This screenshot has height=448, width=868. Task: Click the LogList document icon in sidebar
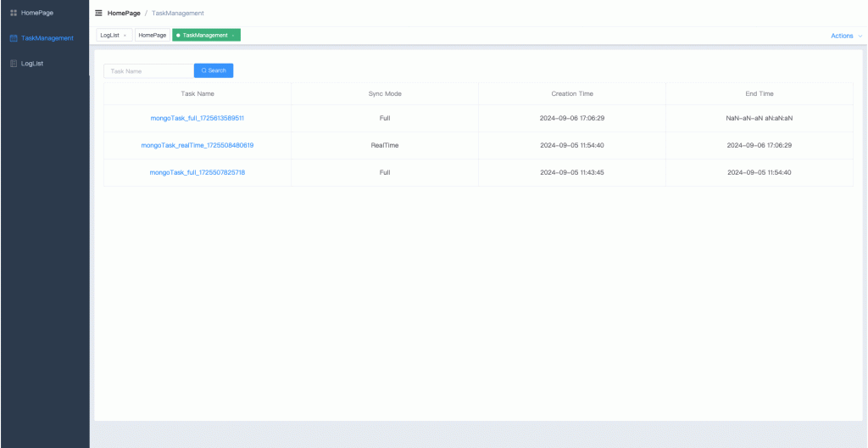(13, 64)
